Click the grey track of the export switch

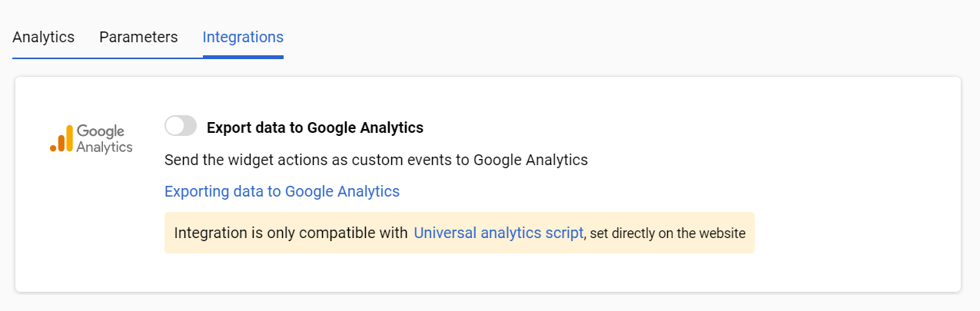pos(190,126)
